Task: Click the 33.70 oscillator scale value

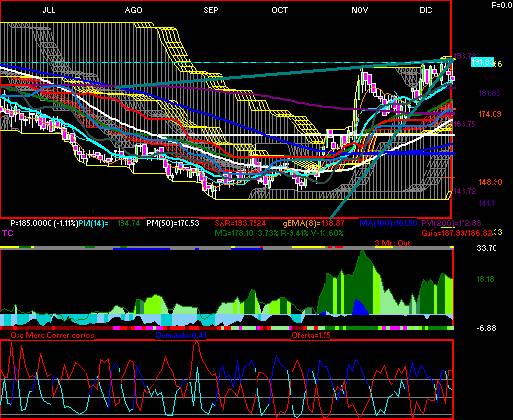Action: (x=486, y=248)
